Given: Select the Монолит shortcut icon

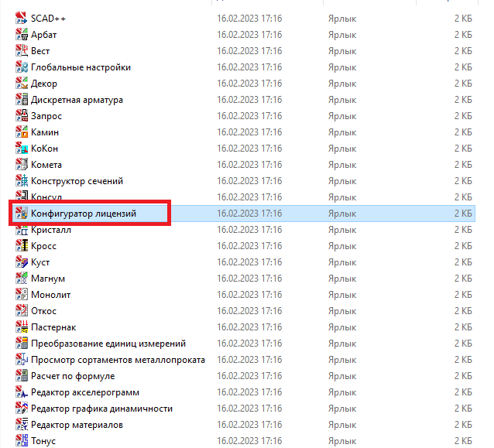Looking at the screenshot, I should pyautogui.click(x=22, y=295).
